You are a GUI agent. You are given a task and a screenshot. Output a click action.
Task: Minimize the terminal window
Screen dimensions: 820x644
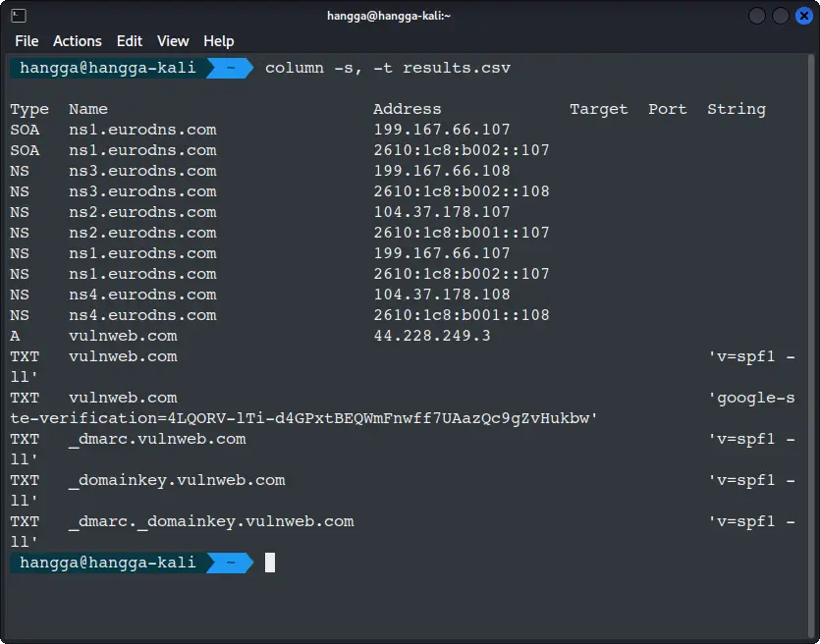tap(757, 16)
